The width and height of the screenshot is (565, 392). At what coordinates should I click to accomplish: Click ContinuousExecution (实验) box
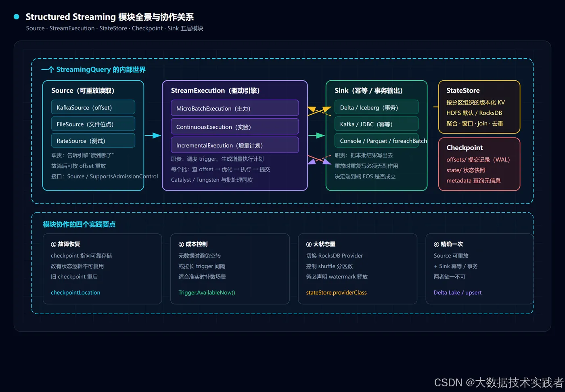[x=234, y=126]
